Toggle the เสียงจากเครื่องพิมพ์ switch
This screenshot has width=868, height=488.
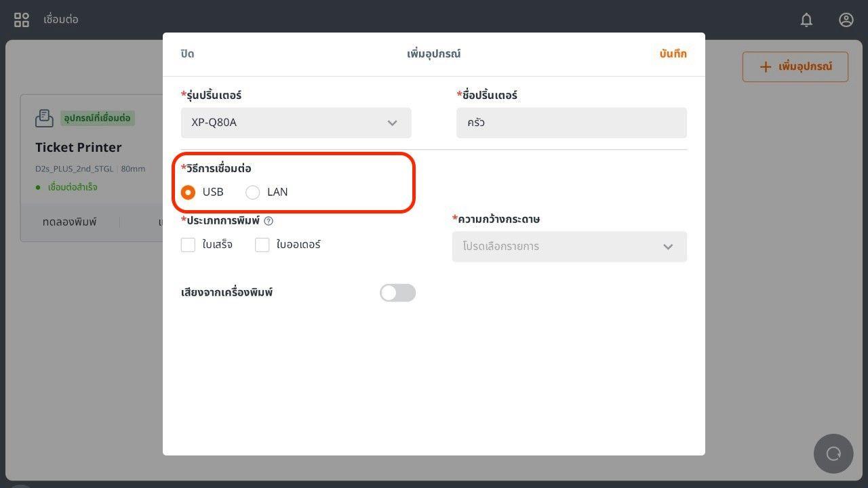[x=397, y=293]
